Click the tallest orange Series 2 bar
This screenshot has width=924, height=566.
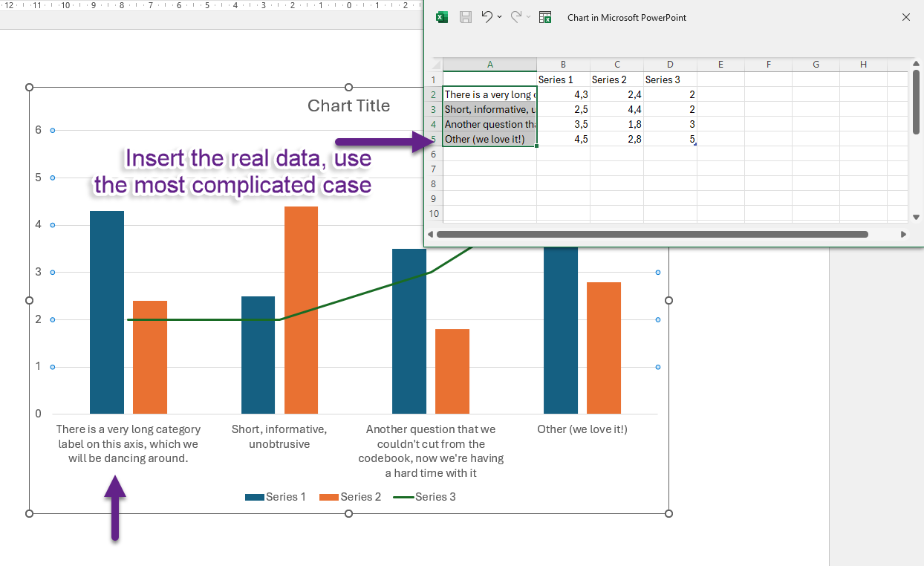(301, 310)
